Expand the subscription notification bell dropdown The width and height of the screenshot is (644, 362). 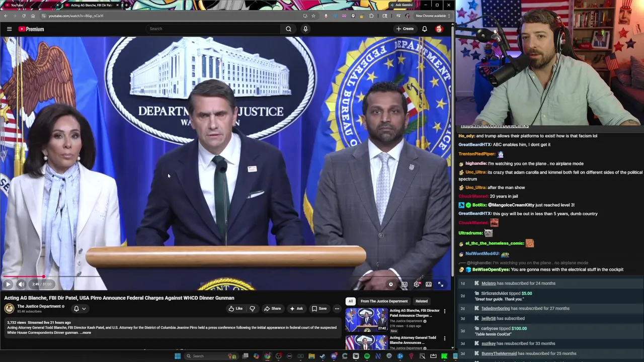point(79,309)
